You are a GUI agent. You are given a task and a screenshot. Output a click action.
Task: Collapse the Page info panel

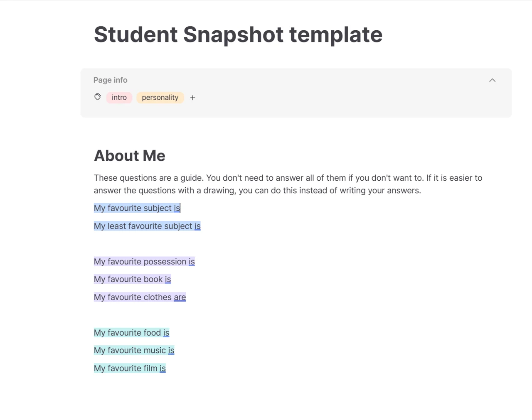point(492,80)
